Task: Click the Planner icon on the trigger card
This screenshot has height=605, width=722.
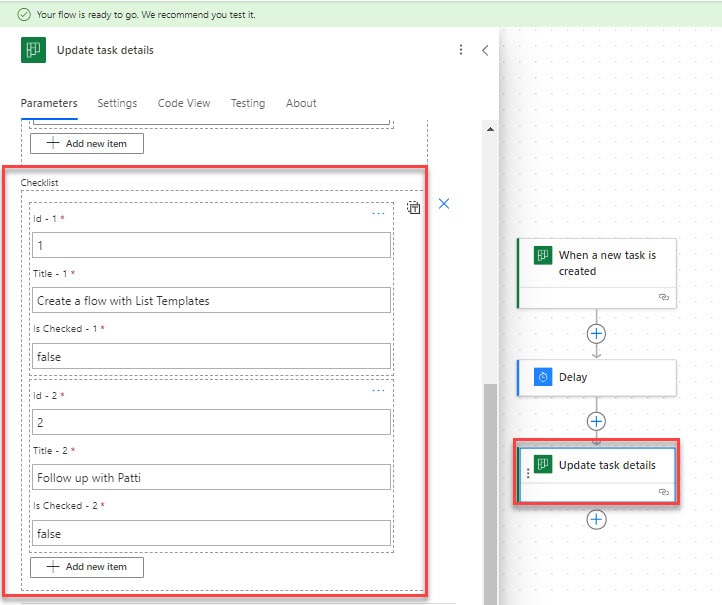Action: [x=543, y=255]
